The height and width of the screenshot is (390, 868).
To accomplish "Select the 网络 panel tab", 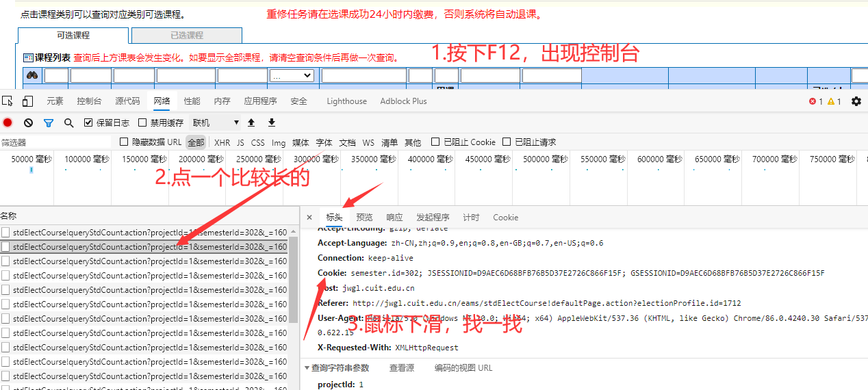I will (162, 101).
